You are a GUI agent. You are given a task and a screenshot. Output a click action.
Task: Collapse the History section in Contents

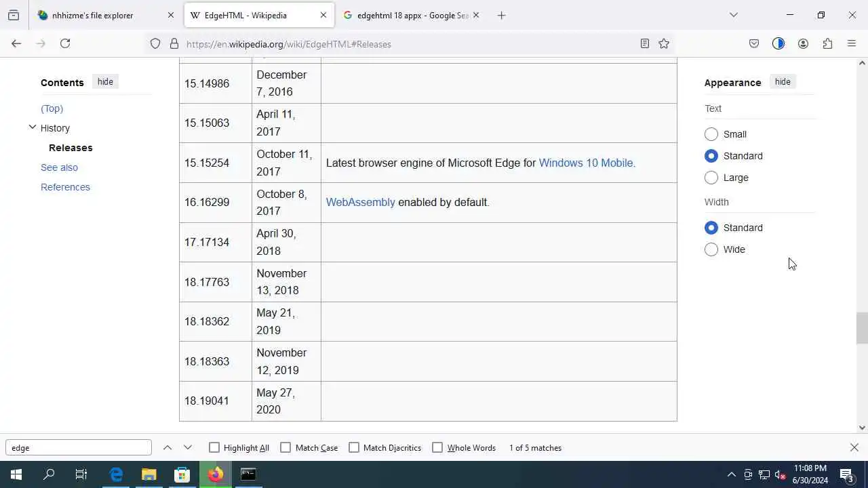[x=32, y=127]
